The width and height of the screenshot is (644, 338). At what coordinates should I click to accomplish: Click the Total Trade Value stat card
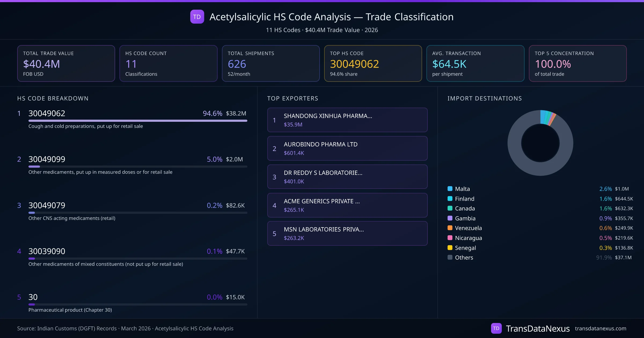click(66, 63)
